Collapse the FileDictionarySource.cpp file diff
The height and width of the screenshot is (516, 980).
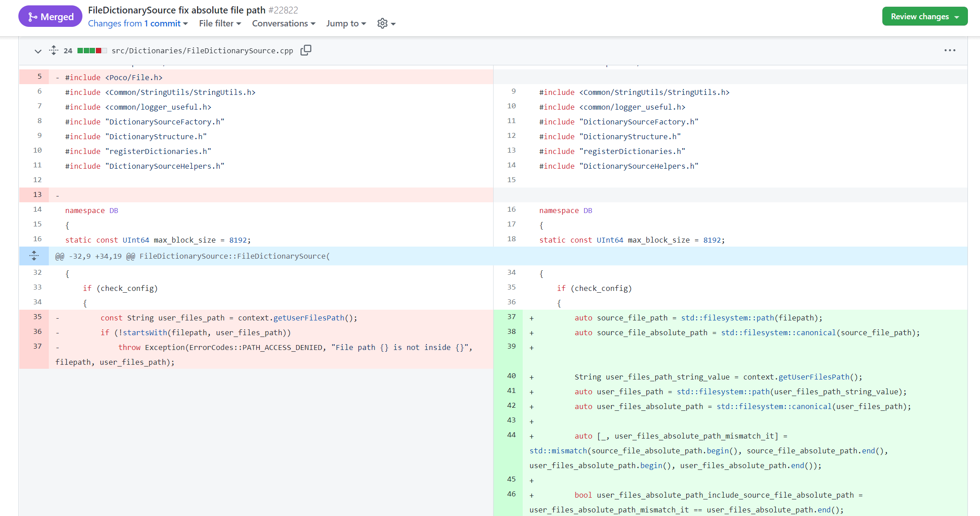coord(38,51)
